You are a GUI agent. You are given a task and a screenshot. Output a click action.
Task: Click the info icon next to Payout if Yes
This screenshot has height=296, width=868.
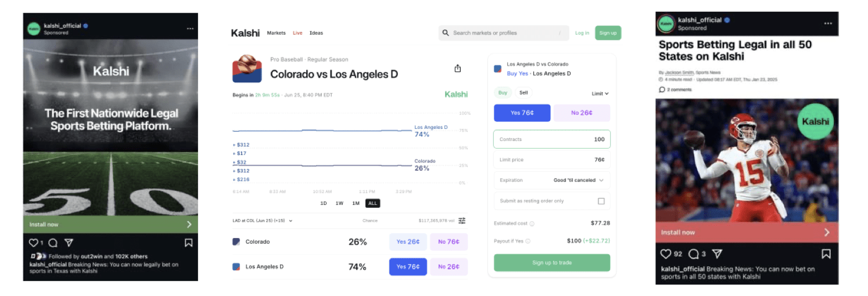pos(528,241)
